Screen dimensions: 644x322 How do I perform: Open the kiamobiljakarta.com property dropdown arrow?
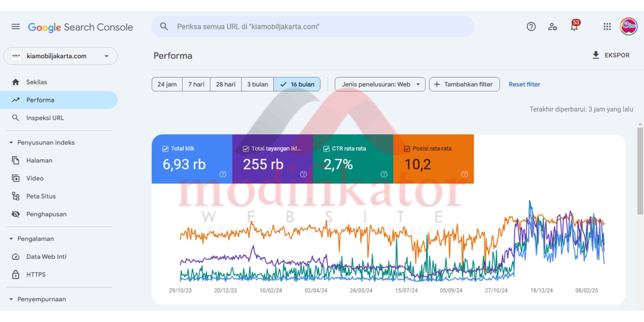[107, 56]
